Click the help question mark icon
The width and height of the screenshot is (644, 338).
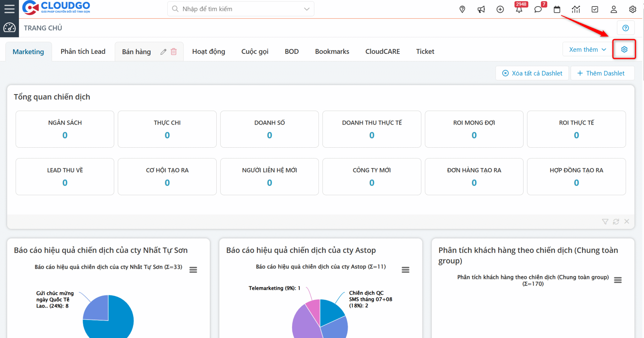[625, 28]
